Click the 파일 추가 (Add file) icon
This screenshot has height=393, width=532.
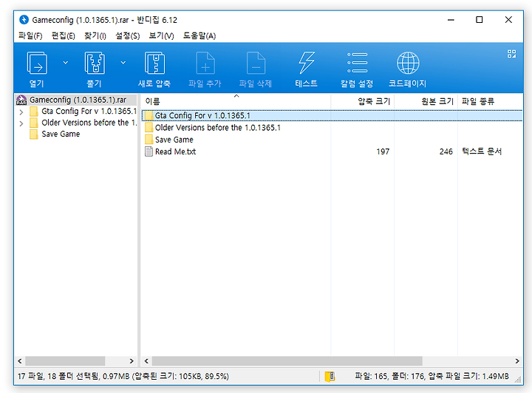pos(205,63)
